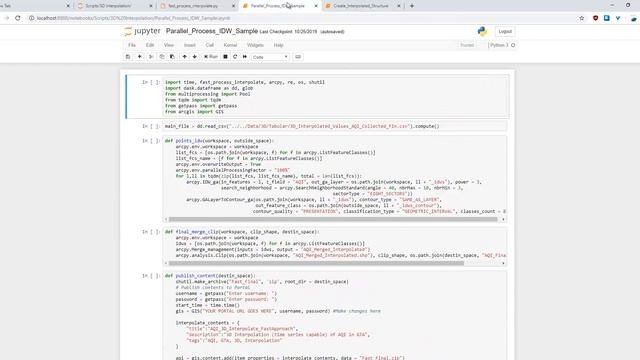Screen dimensions: 640x360
Task: Click the Trusted notebook indicator
Action: click(467, 45)
